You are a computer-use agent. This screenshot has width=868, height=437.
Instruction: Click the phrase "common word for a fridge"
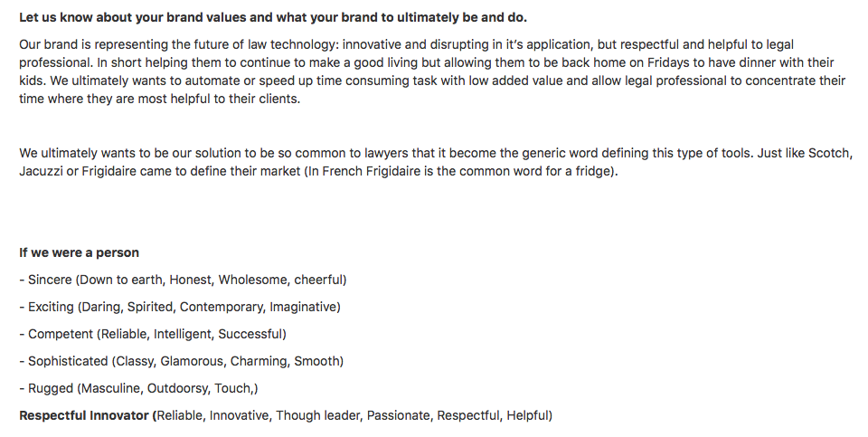click(x=533, y=171)
